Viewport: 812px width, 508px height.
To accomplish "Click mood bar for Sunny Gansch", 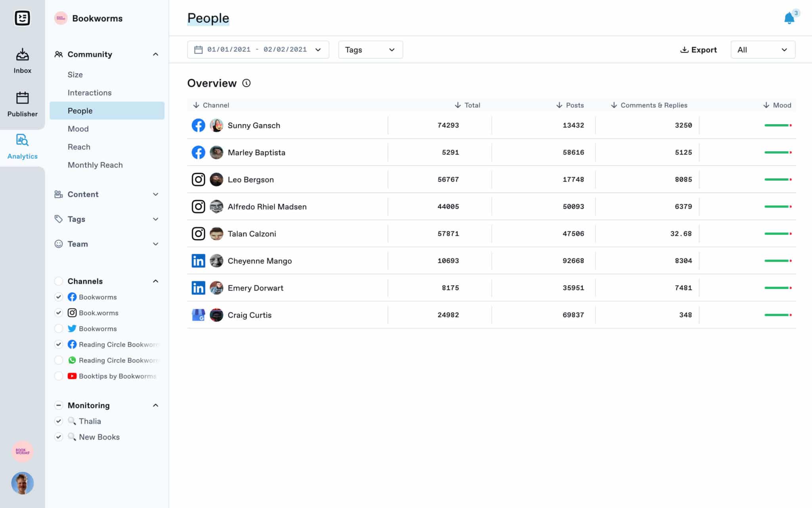I will pyautogui.click(x=778, y=125).
